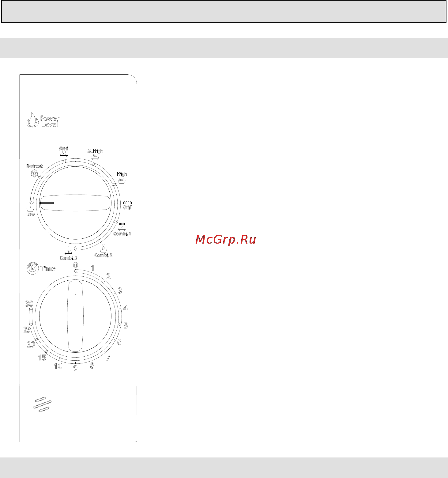Click the 20 minute mark on timer
448x478 pixels.
pyautogui.click(x=31, y=344)
